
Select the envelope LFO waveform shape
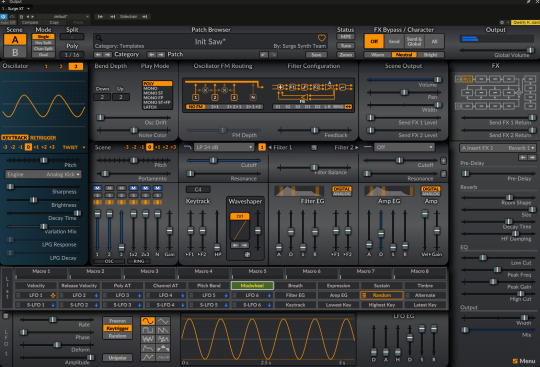(x=147, y=348)
